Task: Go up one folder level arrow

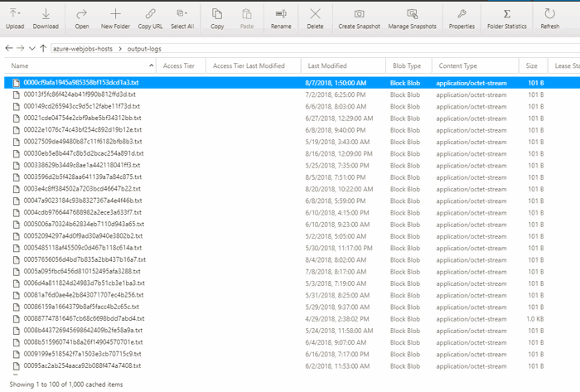Action: [x=42, y=48]
